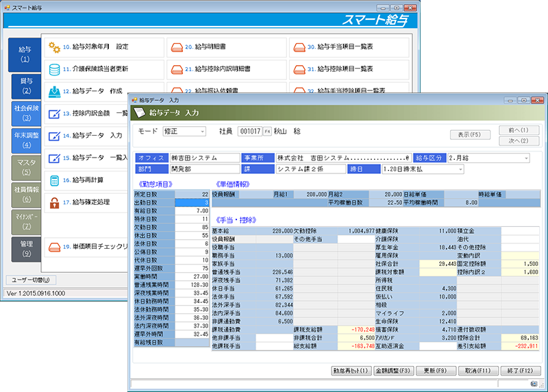Click the 金額調整(F3) button
Image resolution: width=548 pixels, height=392 pixels.
click(x=390, y=371)
